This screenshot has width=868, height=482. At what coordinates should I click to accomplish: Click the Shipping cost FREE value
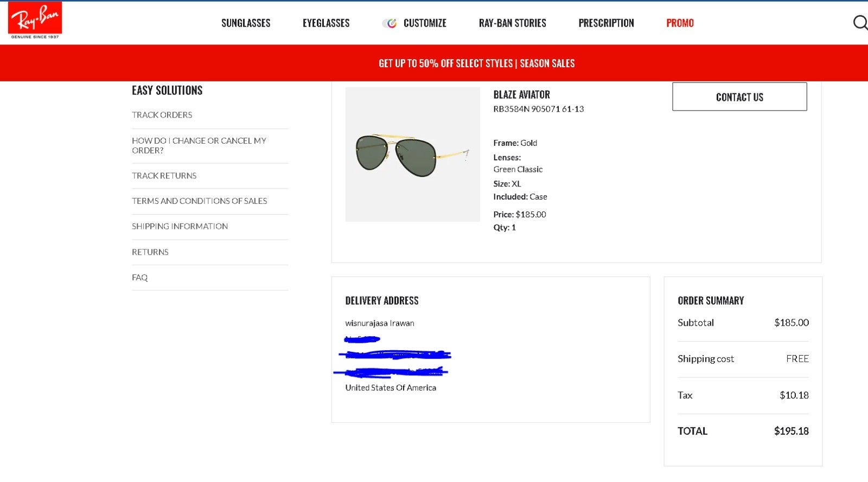(x=797, y=359)
